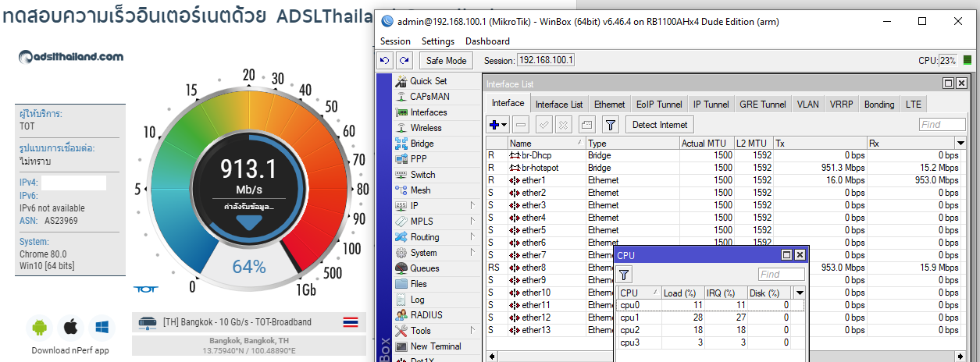Viewport: 980px width, 362px height.
Task: Open the Settings menu
Action: pos(438,41)
